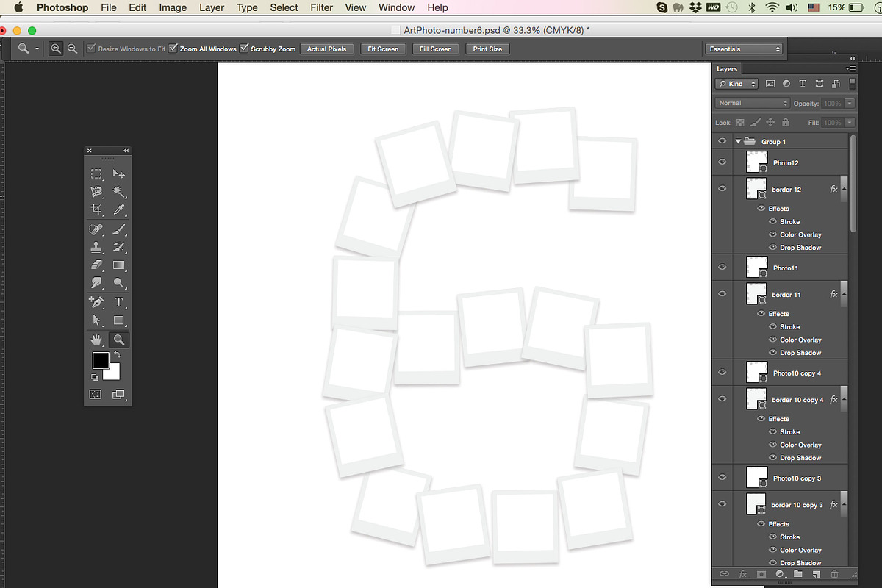This screenshot has height=588, width=882.
Task: Click the Actual Pixels button
Action: 327,49
